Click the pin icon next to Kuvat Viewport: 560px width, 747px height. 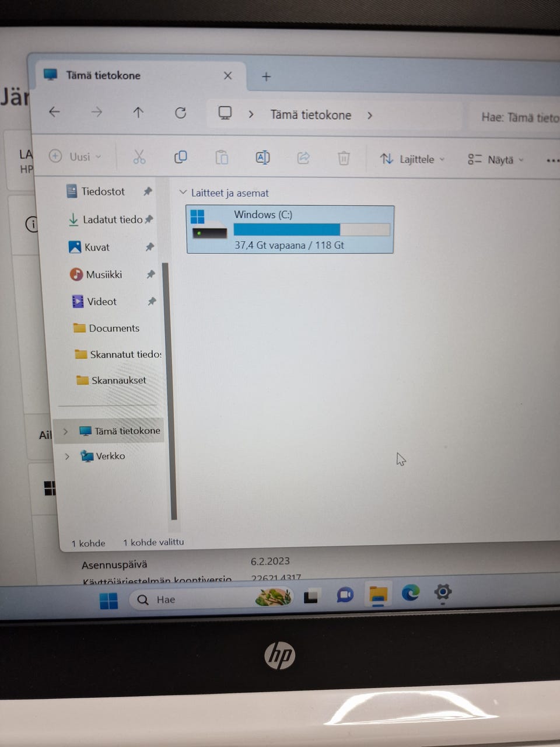(x=149, y=247)
